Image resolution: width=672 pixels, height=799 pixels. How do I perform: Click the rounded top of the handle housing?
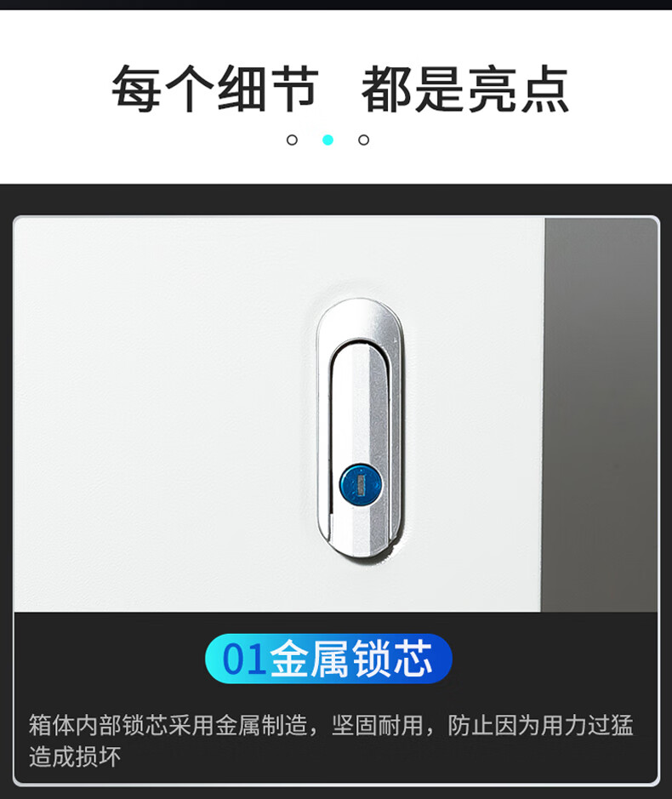point(359,318)
